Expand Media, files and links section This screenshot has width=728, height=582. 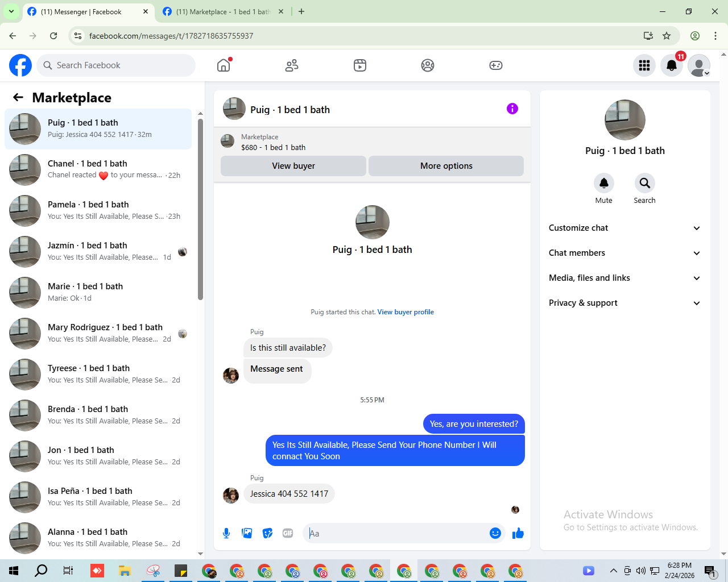pos(624,278)
